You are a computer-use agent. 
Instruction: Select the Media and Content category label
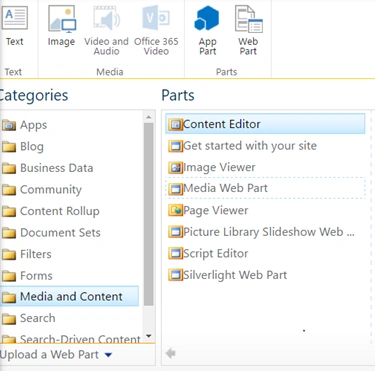(71, 296)
